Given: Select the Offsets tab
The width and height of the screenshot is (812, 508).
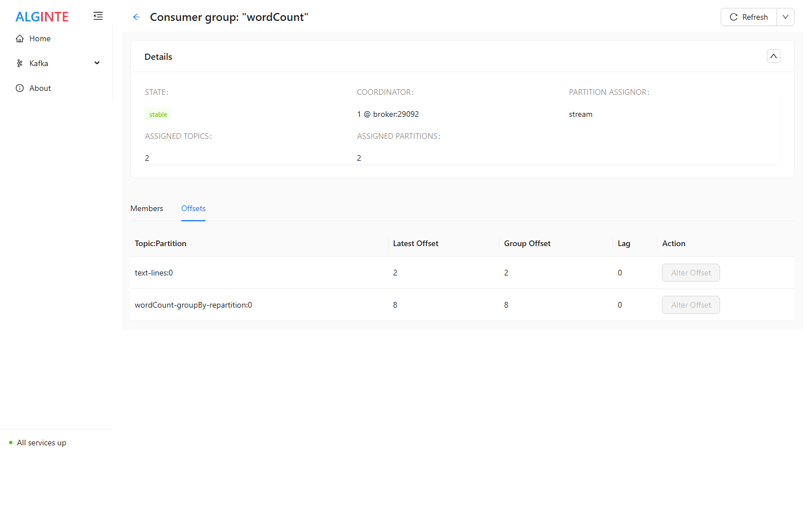Looking at the screenshot, I should pos(193,208).
